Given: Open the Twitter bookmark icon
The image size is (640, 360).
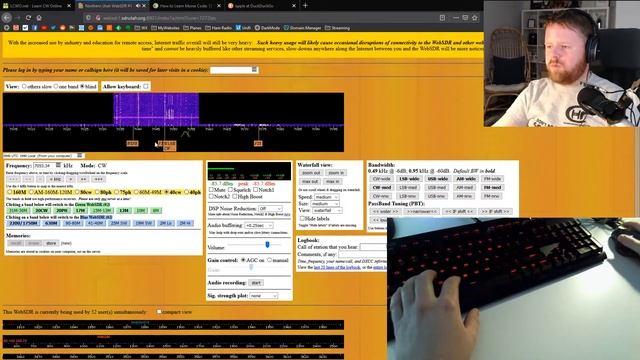Looking at the screenshot, I should click(53, 28).
